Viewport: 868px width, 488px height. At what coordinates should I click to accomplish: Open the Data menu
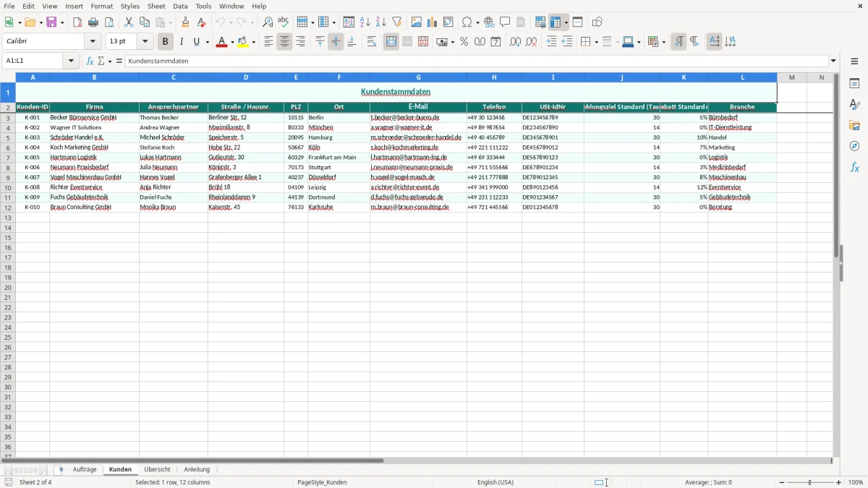tap(180, 6)
